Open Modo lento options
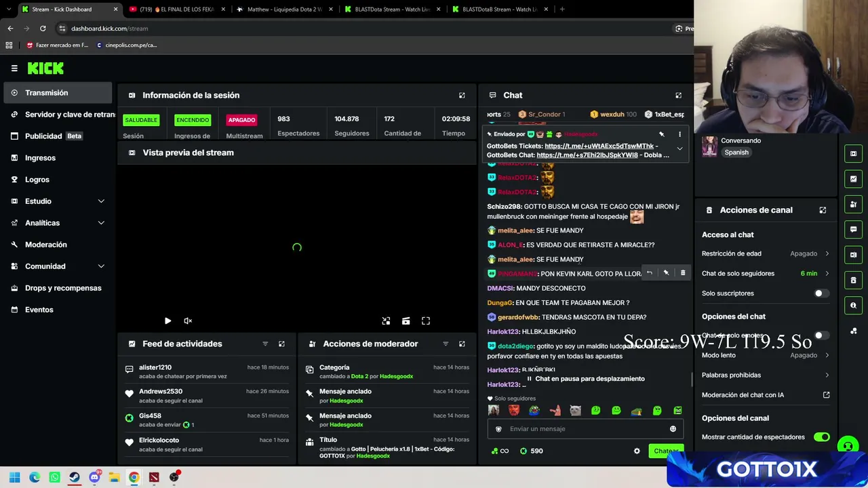868x488 pixels. (x=766, y=355)
